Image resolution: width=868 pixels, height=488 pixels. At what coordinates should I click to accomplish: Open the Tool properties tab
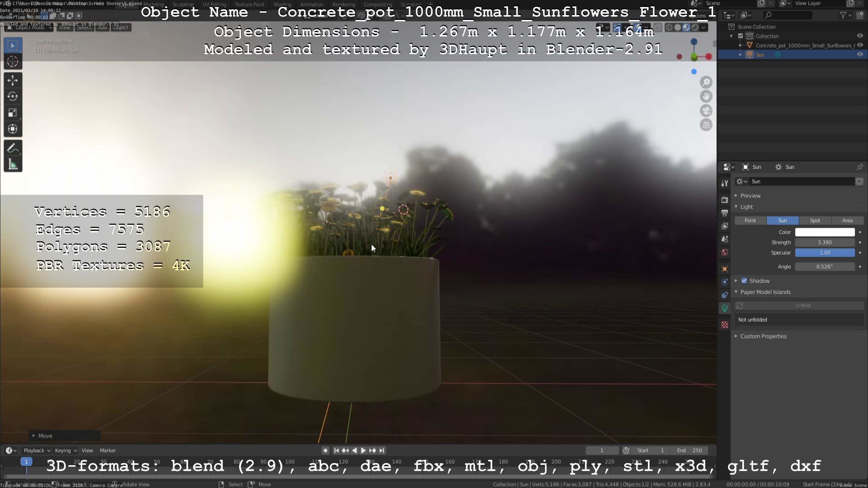click(x=724, y=184)
